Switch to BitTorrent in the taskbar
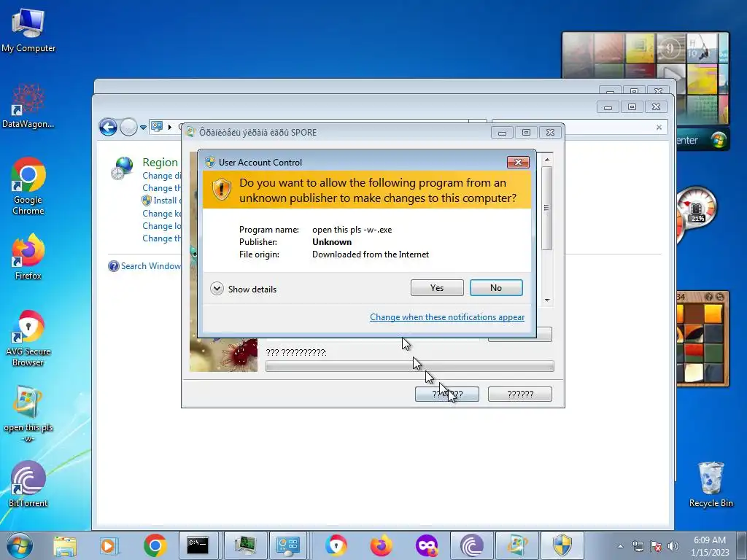The image size is (747, 560). point(472,545)
